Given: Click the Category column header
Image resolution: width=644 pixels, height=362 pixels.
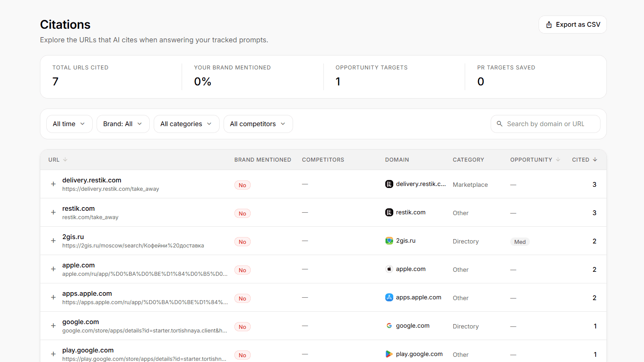Looking at the screenshot, I should [x=468, y=160].
